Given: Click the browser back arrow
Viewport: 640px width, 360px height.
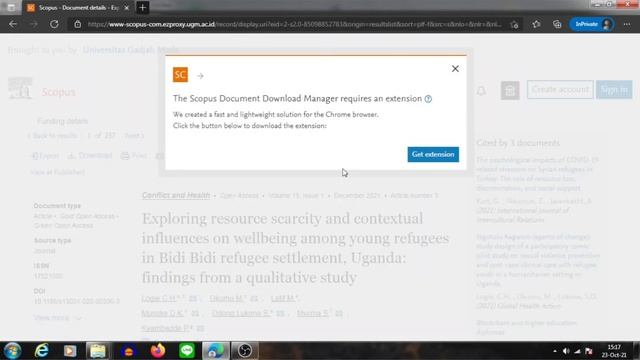Looking at the screenshot, I should click(x=13, y=24).
